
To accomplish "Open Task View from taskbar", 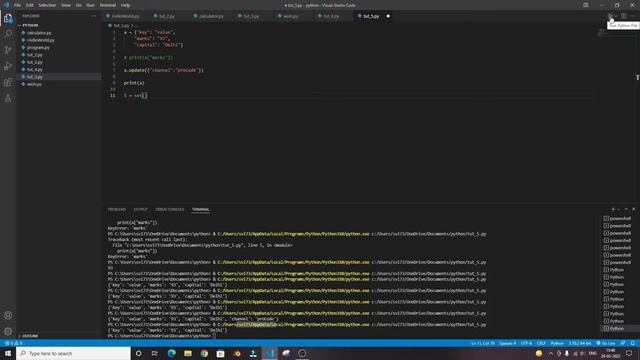I will pyautogui.click(x=155, y=353).
